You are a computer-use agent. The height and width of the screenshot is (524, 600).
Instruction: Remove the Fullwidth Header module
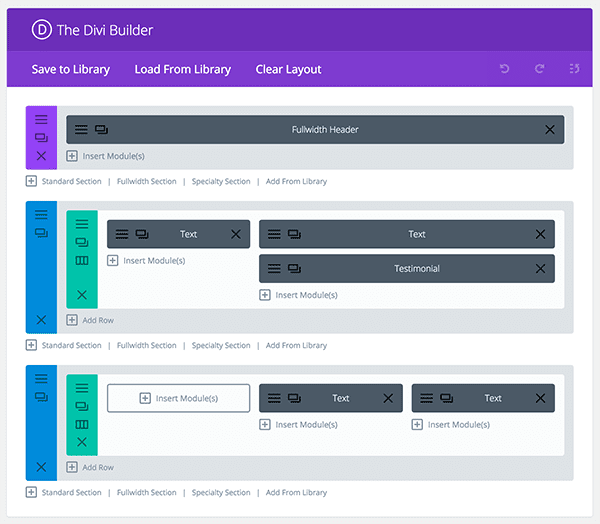(550, 130)
